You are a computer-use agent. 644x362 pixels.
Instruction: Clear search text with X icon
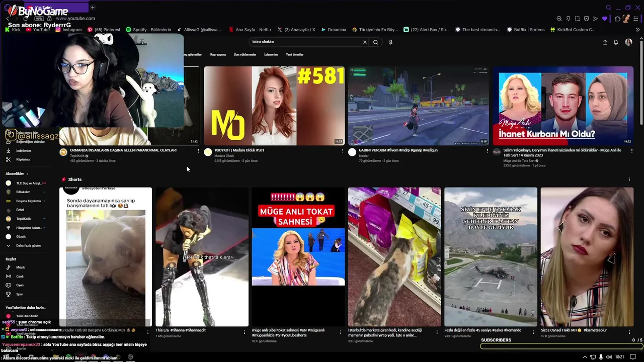click(x=365, y=42)
